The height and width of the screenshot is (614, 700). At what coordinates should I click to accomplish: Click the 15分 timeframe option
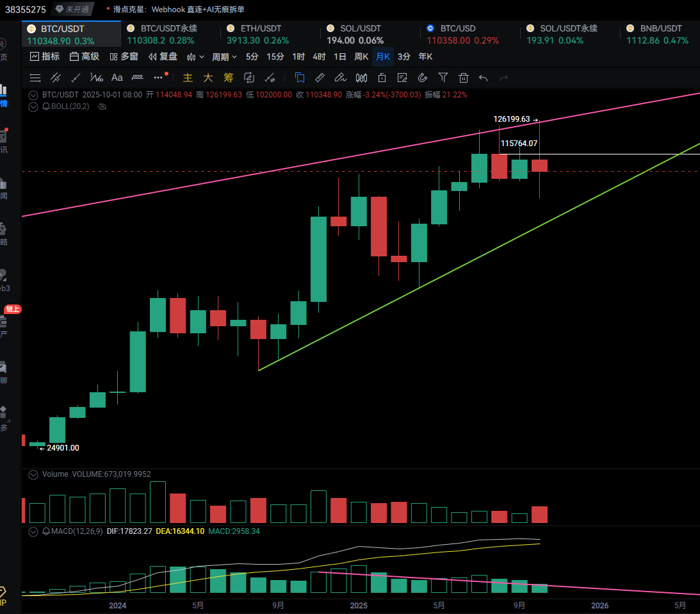275,56
